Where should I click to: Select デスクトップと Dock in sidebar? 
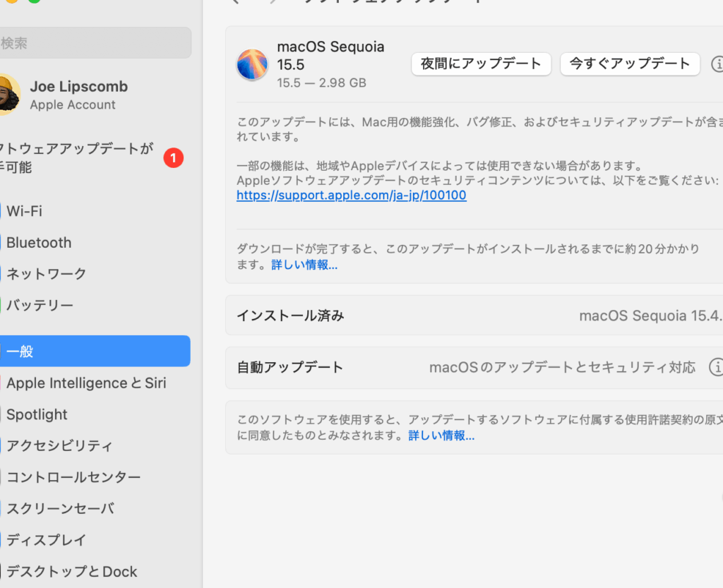click(x=95, y=571)
